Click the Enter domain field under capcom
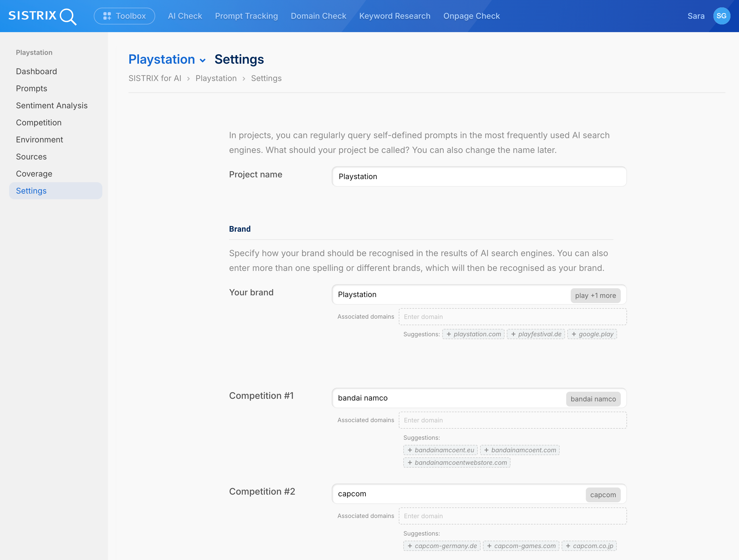This screenshot has width=739, height=560. coord(513,516)
